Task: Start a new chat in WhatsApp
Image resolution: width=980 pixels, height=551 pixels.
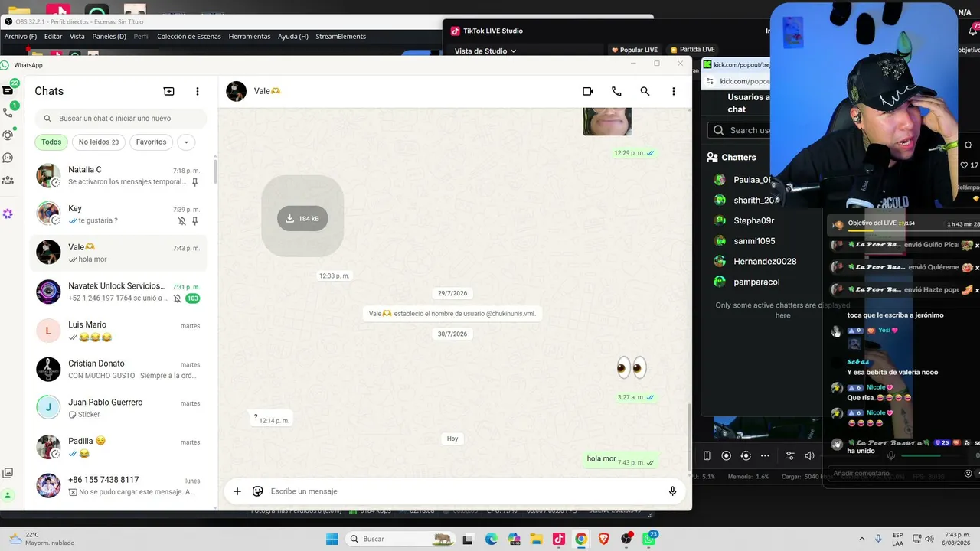Action: tap(169, 91)
